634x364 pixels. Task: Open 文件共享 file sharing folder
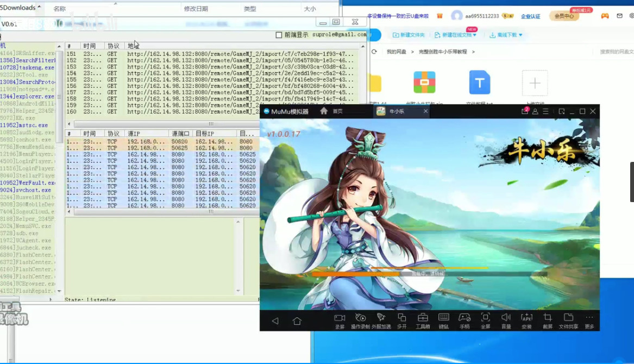(x=568, y=320)
